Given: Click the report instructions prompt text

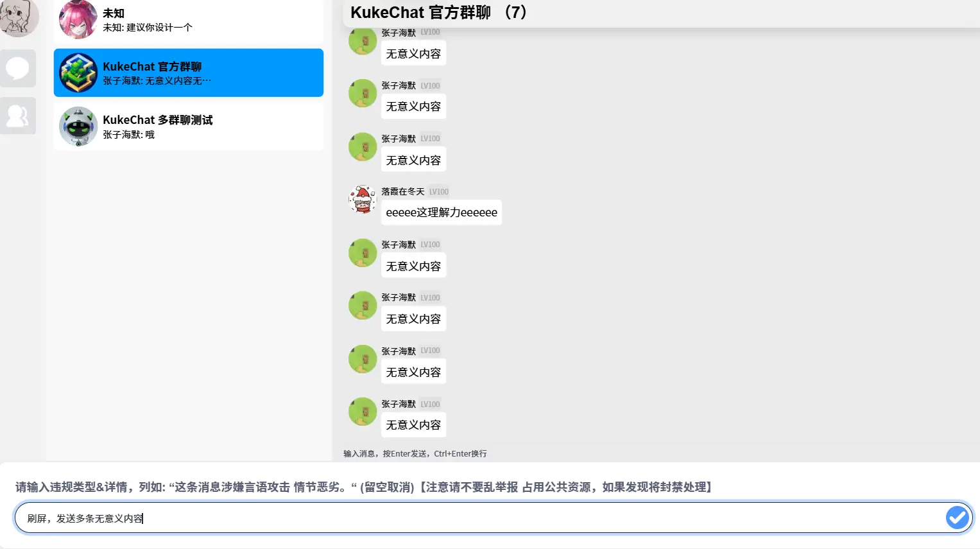Looking at the screenshot, I should (365, 487).
